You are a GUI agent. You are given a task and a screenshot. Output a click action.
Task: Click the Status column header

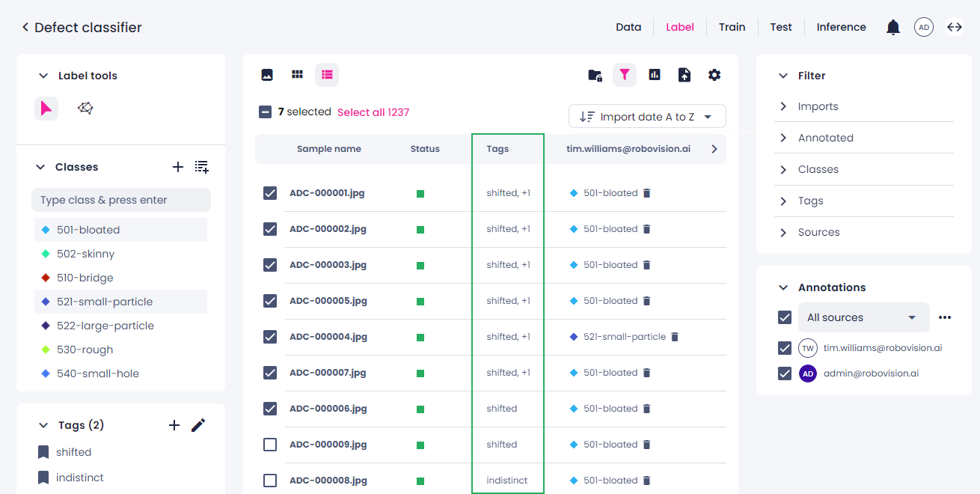point(425,149)
